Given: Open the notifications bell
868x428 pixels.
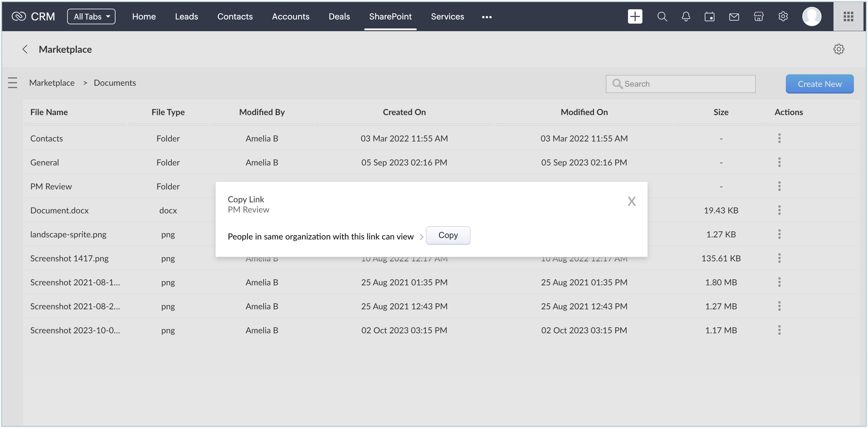Looking at the screenshot, I should pos(686,16).
